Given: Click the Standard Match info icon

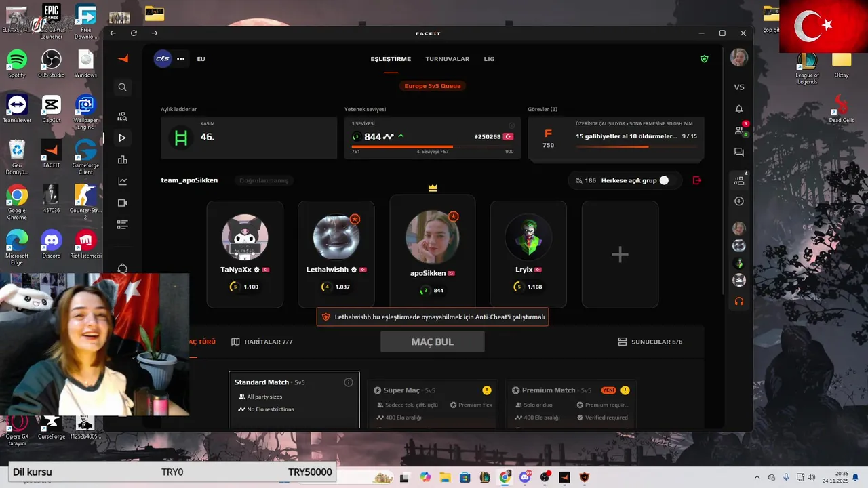Looking at the screenshot, I should (x=349, y=382).
